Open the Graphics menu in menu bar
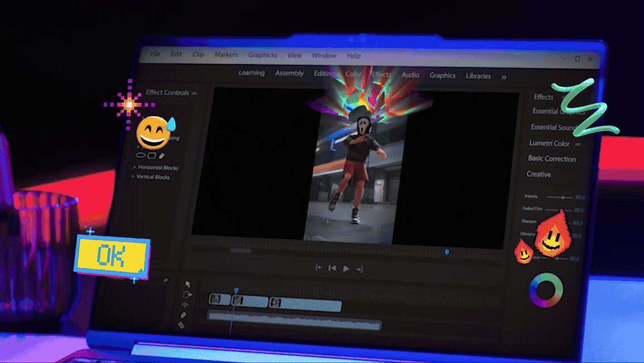Viewport: 644px width, 363px height. (x=263, y=55)
